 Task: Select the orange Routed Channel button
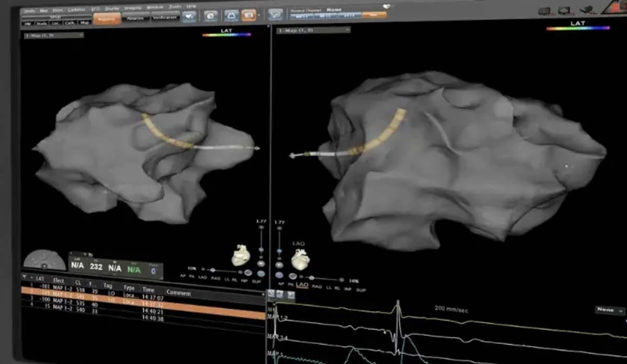pyautogui.click(x=374, y=15)
